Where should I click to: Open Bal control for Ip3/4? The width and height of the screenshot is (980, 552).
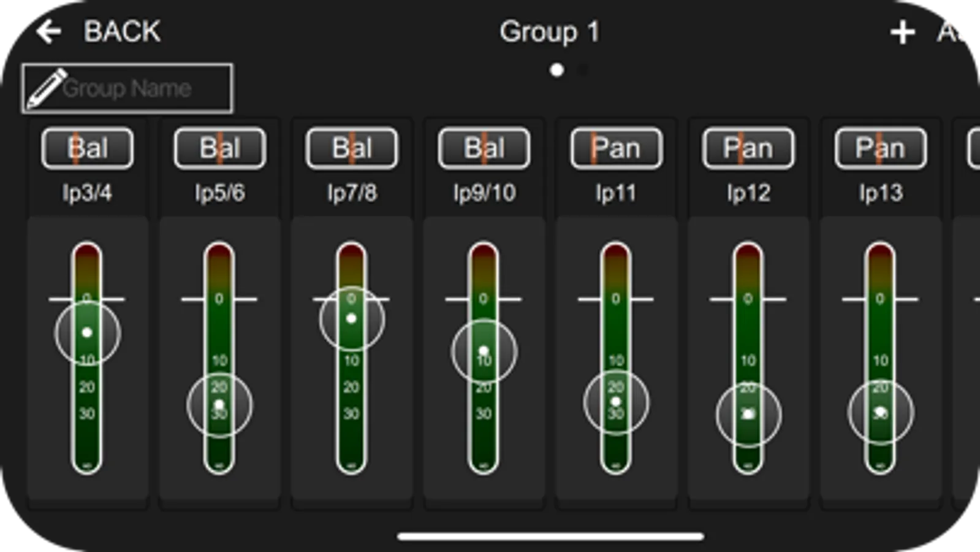pos(88,148)
